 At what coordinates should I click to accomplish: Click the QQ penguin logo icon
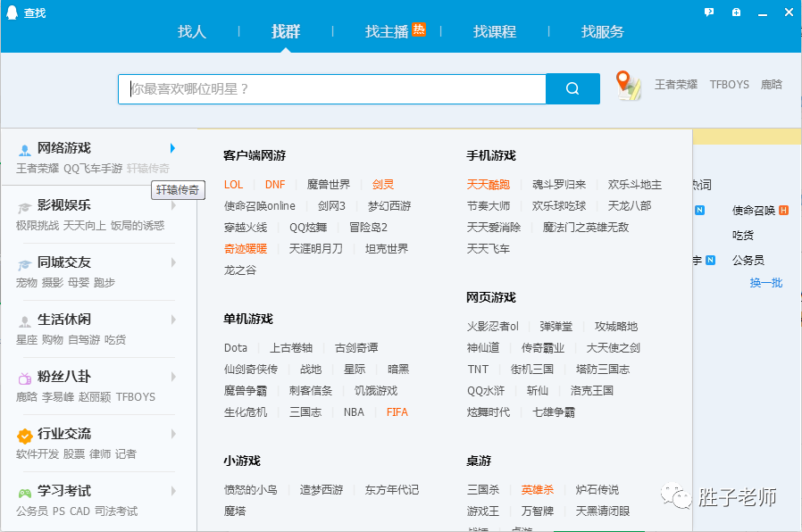(12, 12)
